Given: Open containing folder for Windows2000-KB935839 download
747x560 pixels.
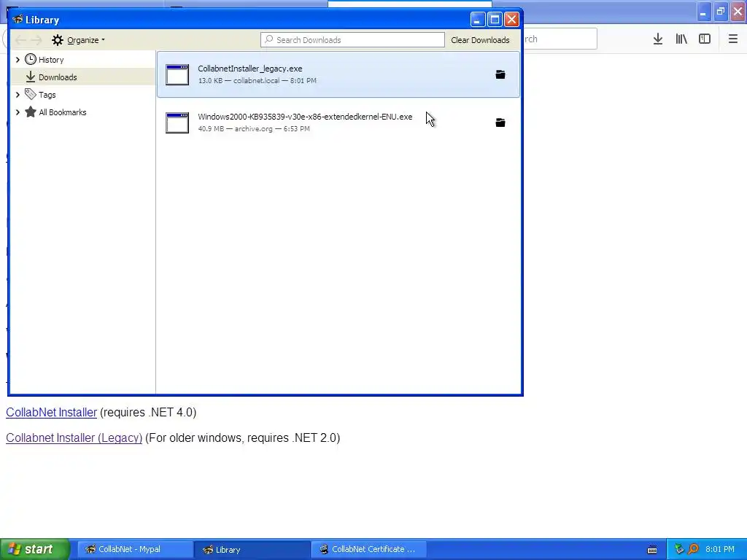Looking at the screenshot, I should click(x=500, y=122).
